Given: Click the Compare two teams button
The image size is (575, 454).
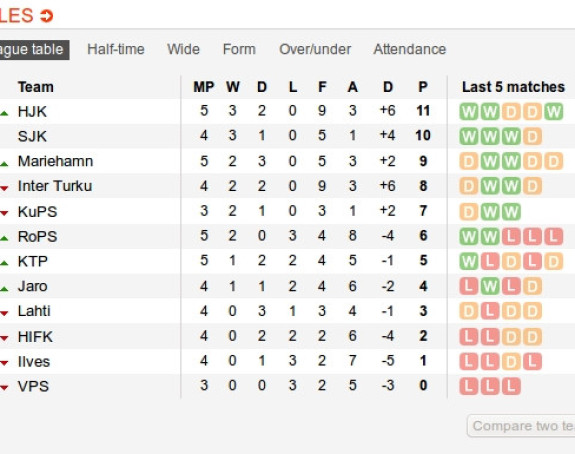Looking at the screenshot, I should (x=521, y=426).
